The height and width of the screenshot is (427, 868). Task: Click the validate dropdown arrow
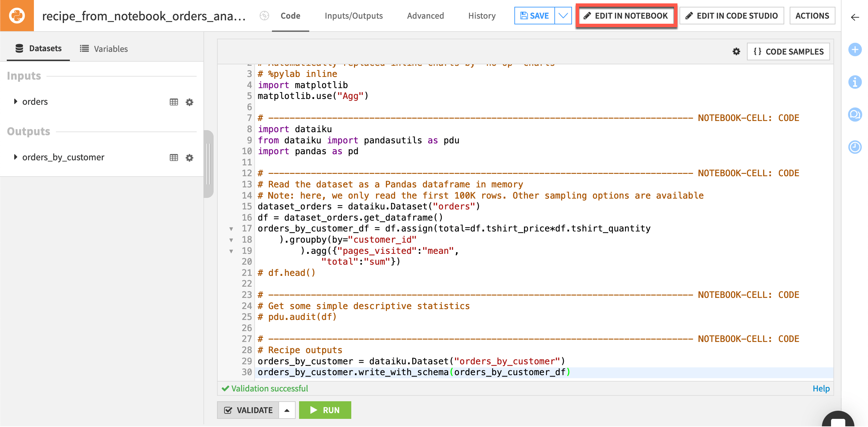pos(289,410)
